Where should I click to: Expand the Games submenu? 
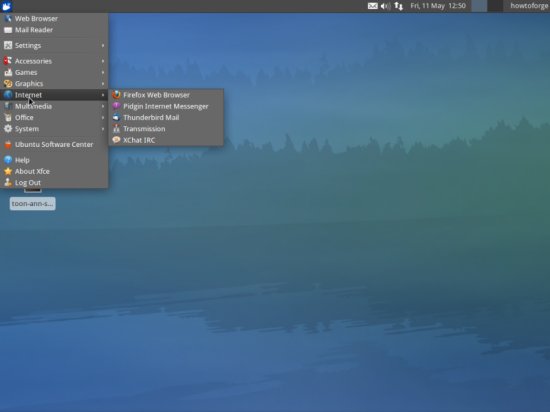coord(54,72)
